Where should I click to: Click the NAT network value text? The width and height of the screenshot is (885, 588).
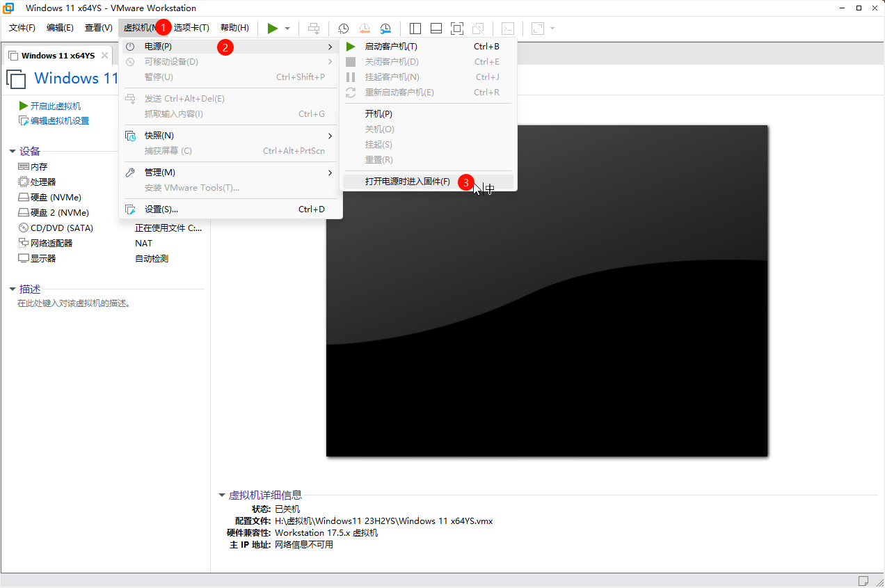143,244
